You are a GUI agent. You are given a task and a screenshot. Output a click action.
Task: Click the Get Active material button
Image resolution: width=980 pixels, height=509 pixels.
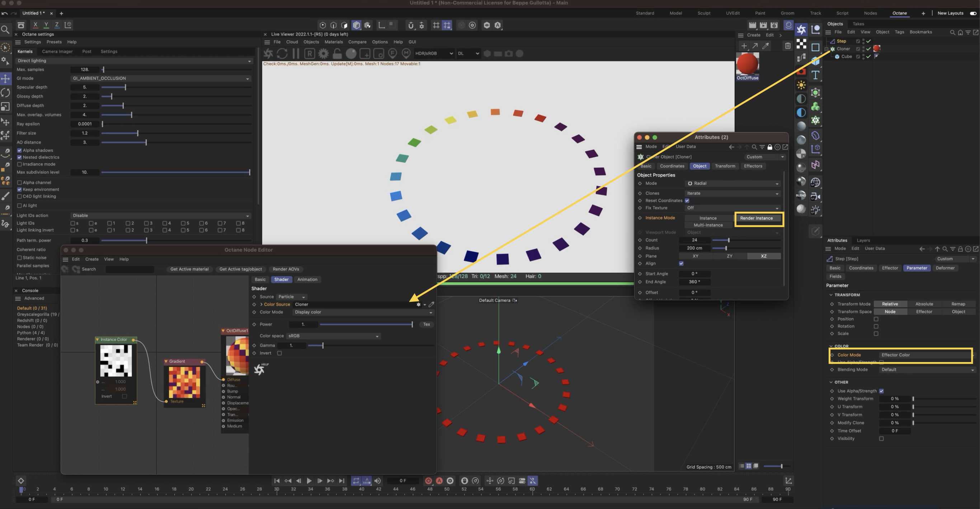coord(189,269)
